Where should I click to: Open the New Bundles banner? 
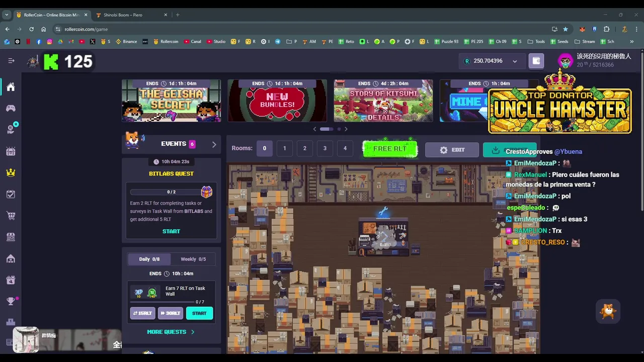[x=277, y=101]
